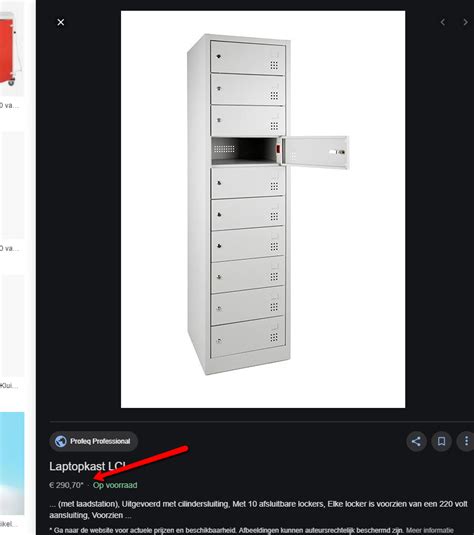Image resolution: width=474 pixels, height=535 pixels.
Task: Open the three-dot more options menu
Action: click(466, 442)
